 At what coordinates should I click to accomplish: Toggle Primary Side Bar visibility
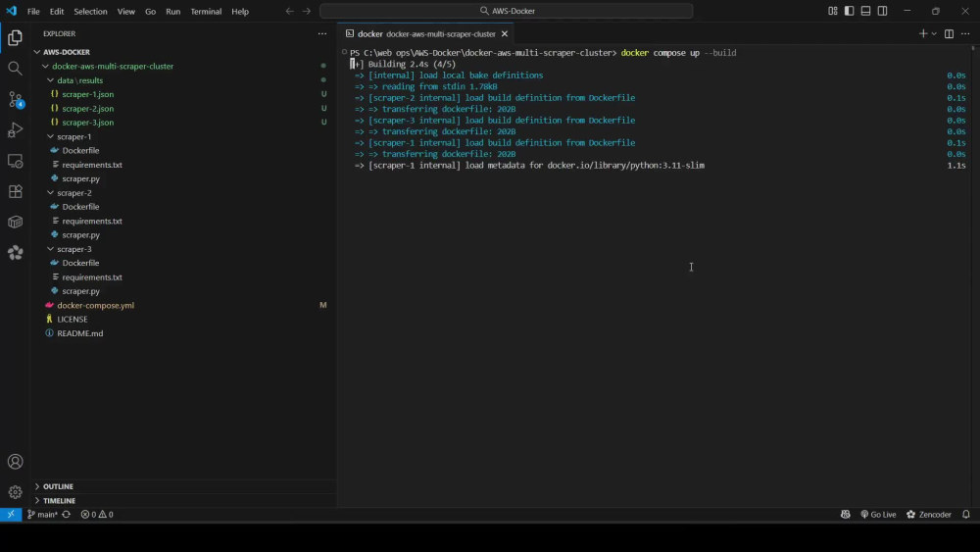pos(849,11)
